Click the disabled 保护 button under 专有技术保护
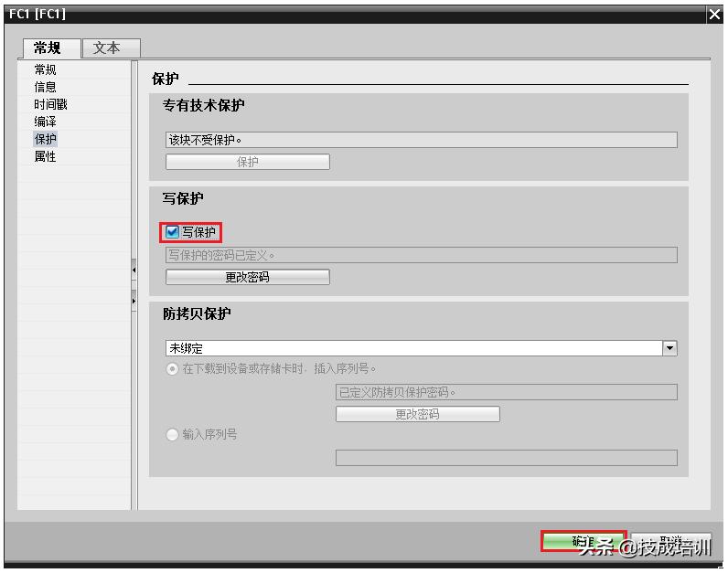This screenshot has height=573, width=728. (248, 162)
